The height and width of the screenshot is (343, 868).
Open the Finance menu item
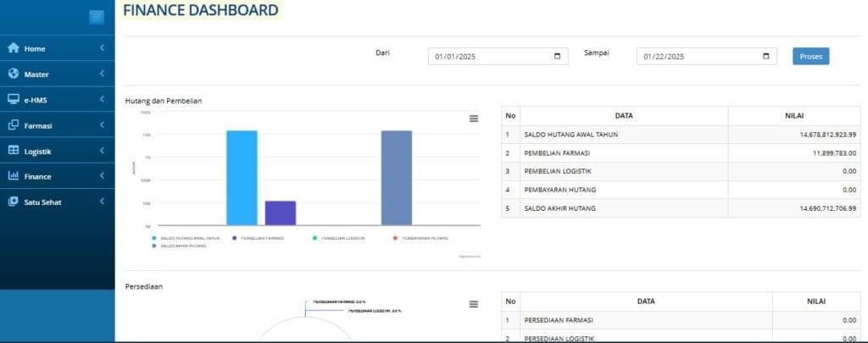pyautogui.click(x=38, y=176)
